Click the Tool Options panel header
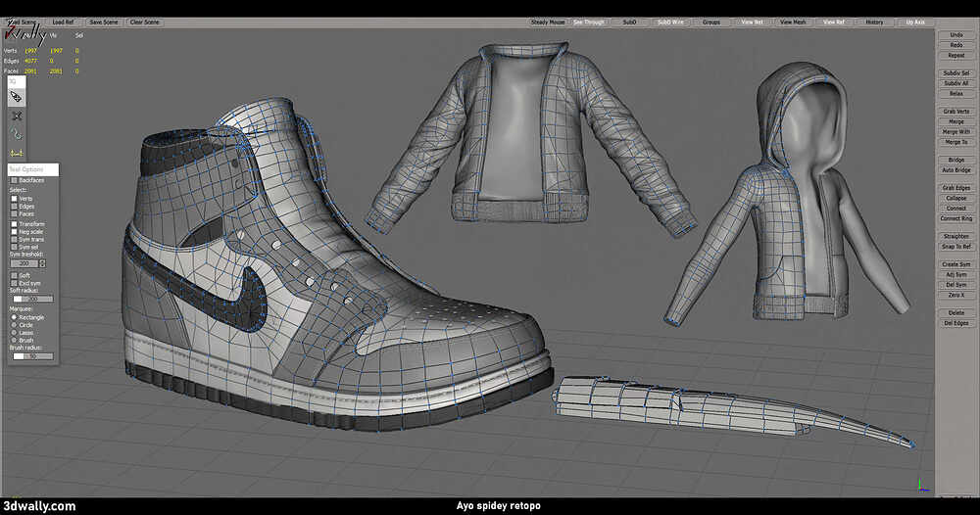 tap(33, 169)
